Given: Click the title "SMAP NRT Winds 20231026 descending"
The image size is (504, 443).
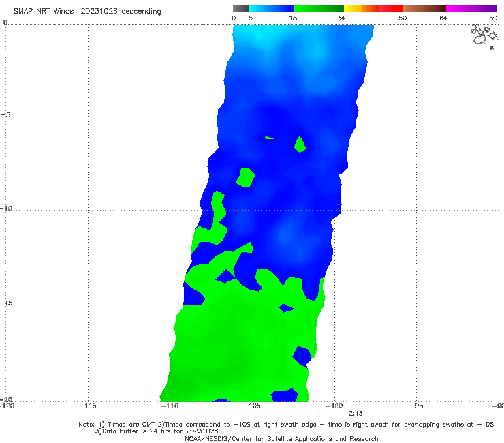Looking at the screenshot, I should 87,11.
